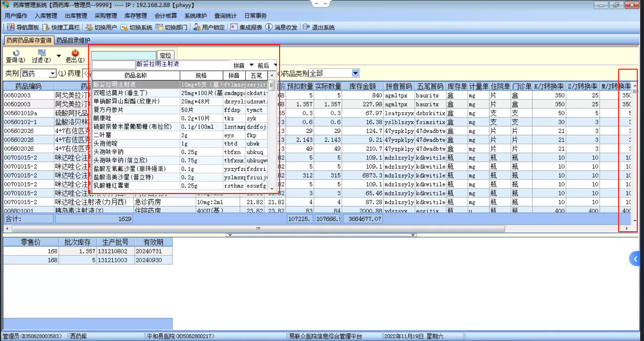Screen dimensions: 644x341
Task: Focus the white input box before 酚妥拉明注射液
Action: pos(113,65)
